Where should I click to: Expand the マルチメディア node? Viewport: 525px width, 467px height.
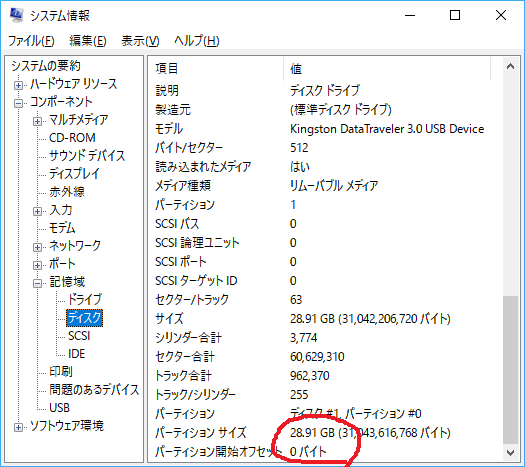pyautogui.click(x=38, y=121)
